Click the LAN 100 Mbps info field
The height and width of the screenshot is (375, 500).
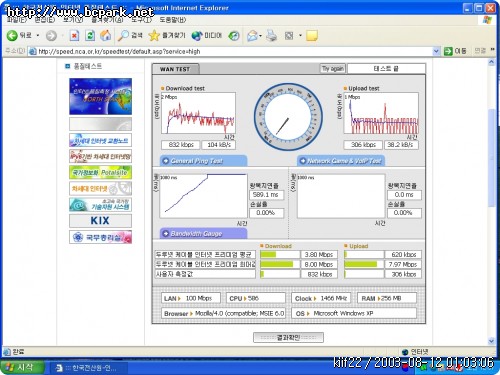[x=191, y=298]
